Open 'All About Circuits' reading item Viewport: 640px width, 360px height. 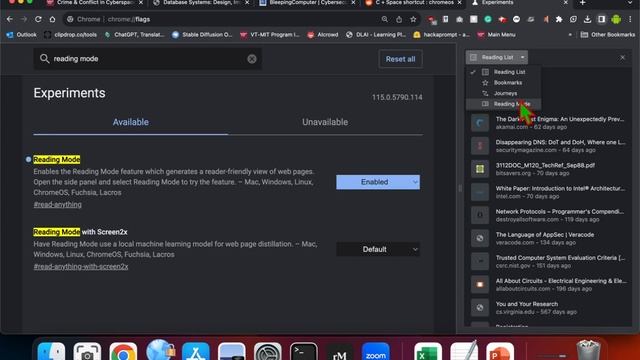[x=549, y=284]
